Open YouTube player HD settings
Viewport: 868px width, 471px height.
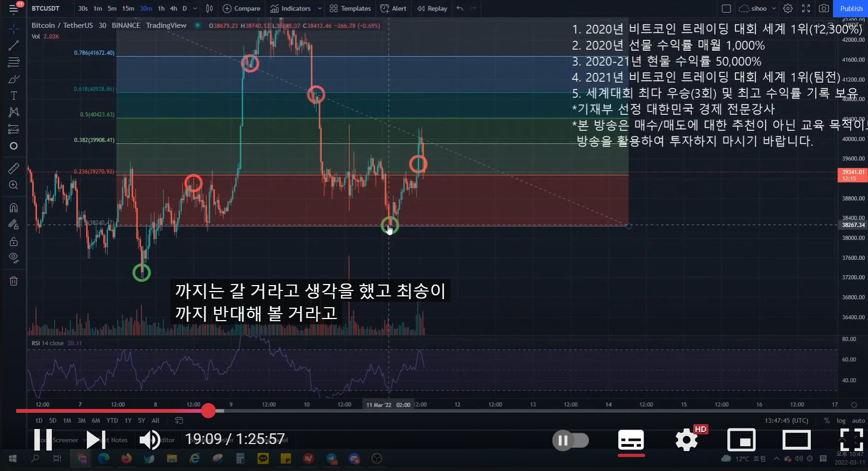pos(688,440)
